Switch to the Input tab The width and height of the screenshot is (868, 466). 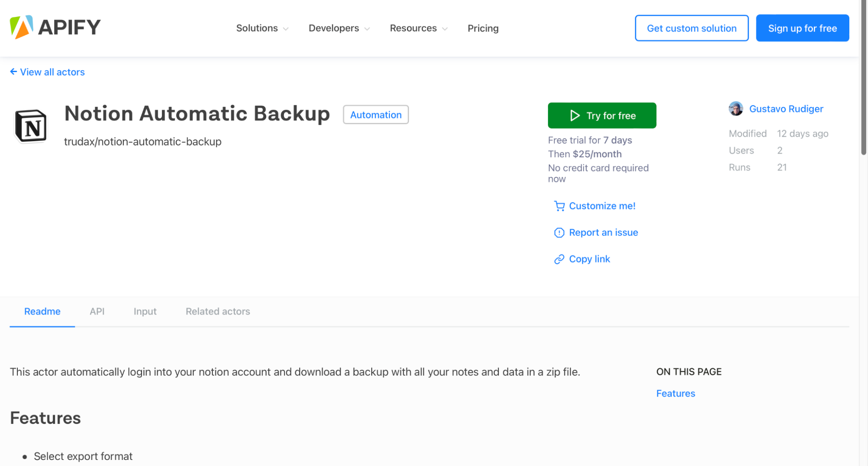click(x=145, y=311)
